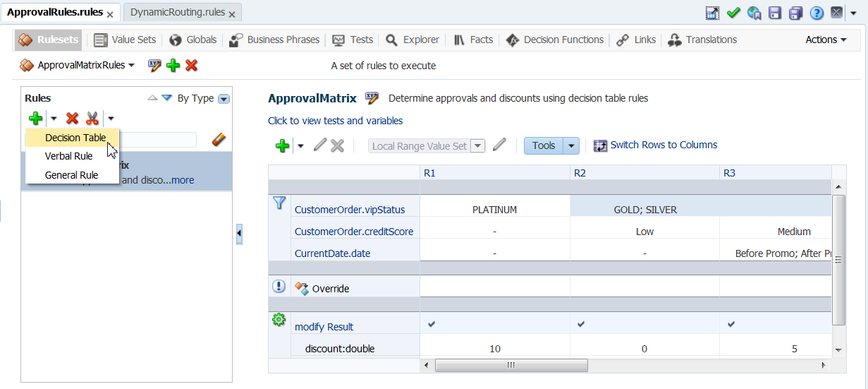The height and width of the screenshot is (389, 868).
Task: Open the Tests tab
Action: [353, 40]
